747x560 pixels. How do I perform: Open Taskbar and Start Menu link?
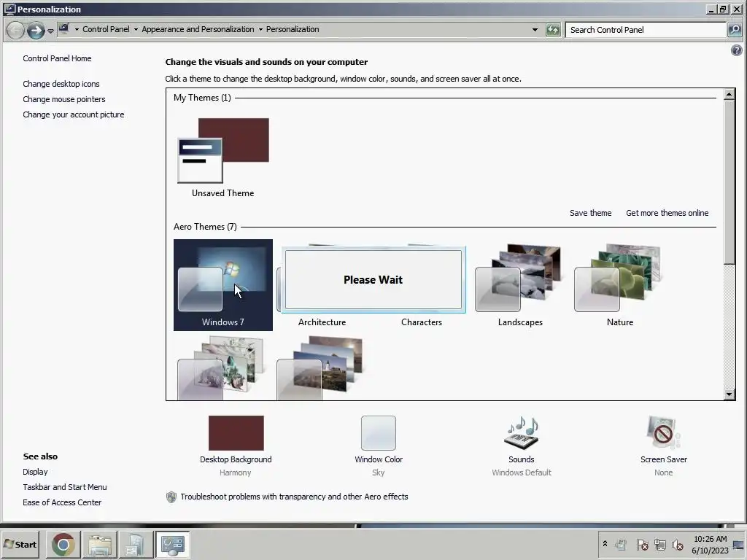pyautogui.click(x=65, y=487)
